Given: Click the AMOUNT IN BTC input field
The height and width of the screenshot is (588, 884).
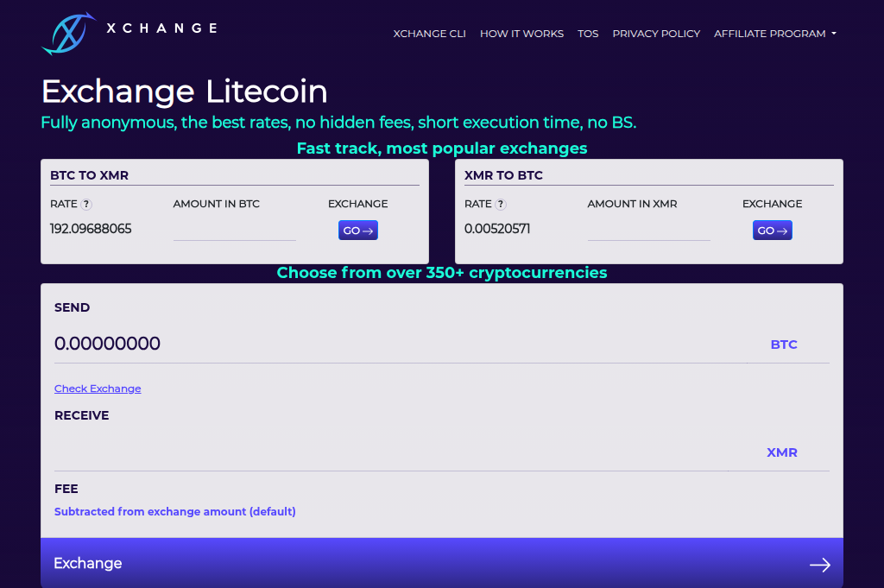Looking at the screenshot, I should pos(234,230).
